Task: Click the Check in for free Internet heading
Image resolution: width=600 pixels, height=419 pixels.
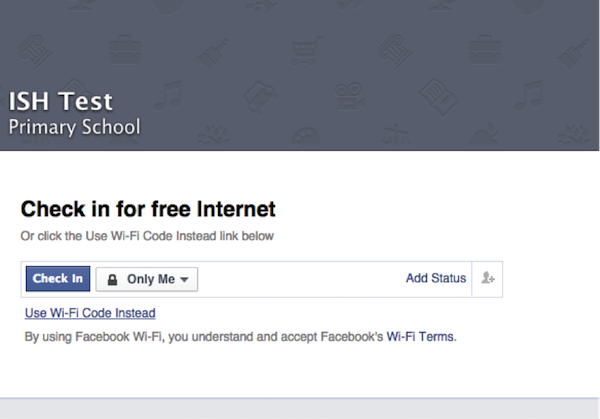Action: click(148, 209)
